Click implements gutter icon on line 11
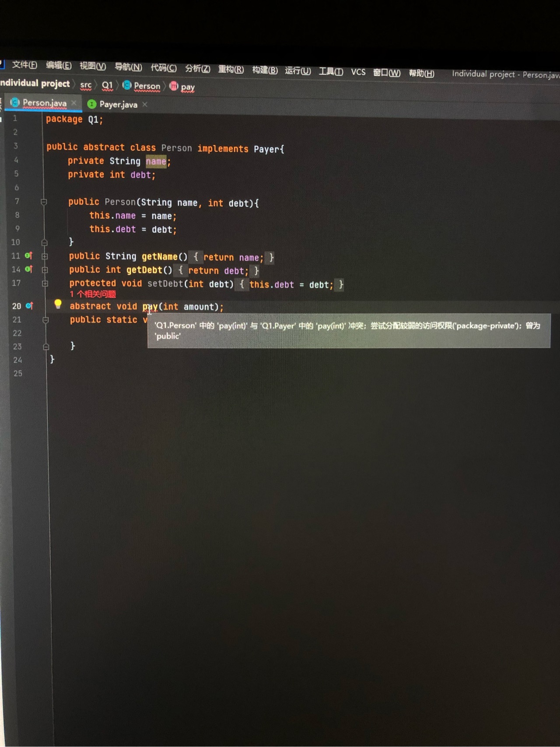Screen dimensions: 560x747 click(x=29, y=256)
